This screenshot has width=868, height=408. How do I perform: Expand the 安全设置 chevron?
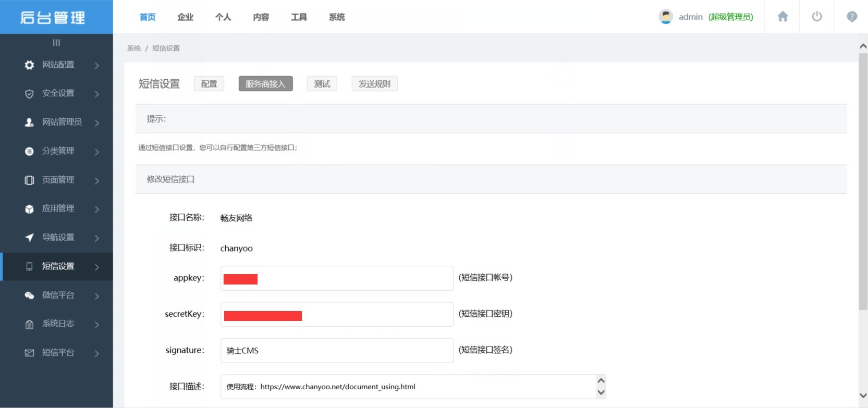97,94
